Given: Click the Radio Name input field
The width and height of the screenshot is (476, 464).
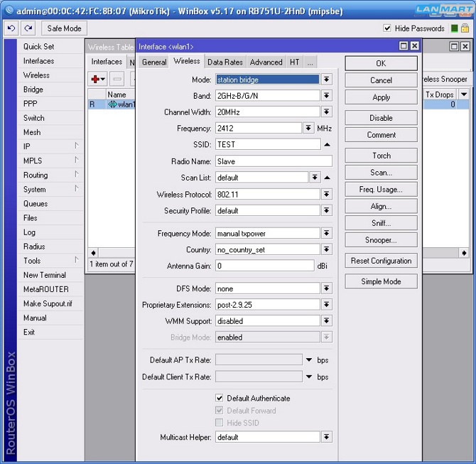Looking at the screenshot, I should point(274,161).
